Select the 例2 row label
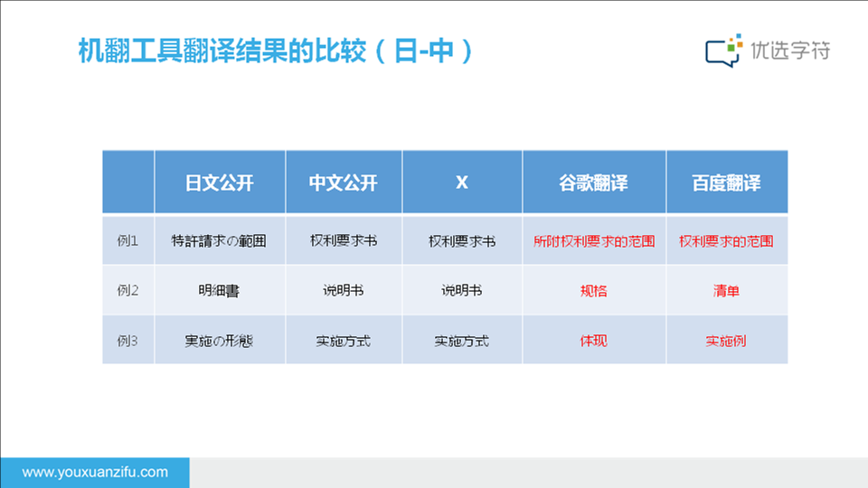 pyautogui.click(x=128, y=291)
